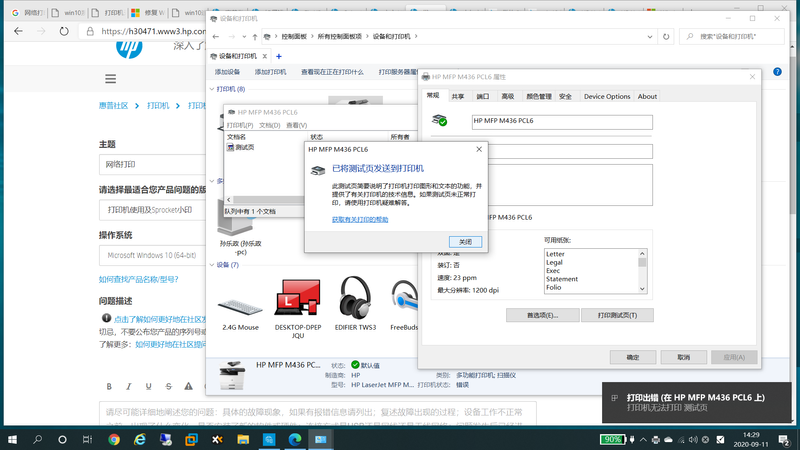Image resolution: width=800 pixels, height=450 pixels.
Task: Open the recent locations dropdown arrow
Action: pos(244,37)
